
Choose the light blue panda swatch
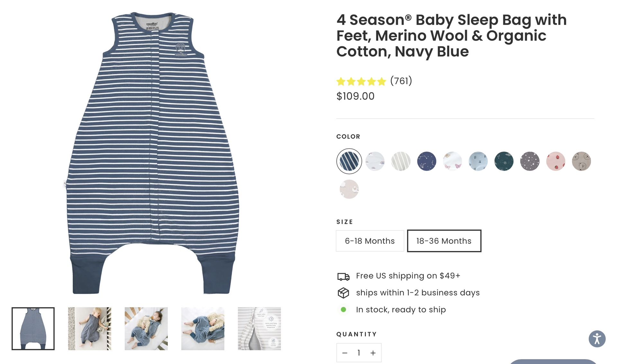pyautogui.click(x=478, y=161)
